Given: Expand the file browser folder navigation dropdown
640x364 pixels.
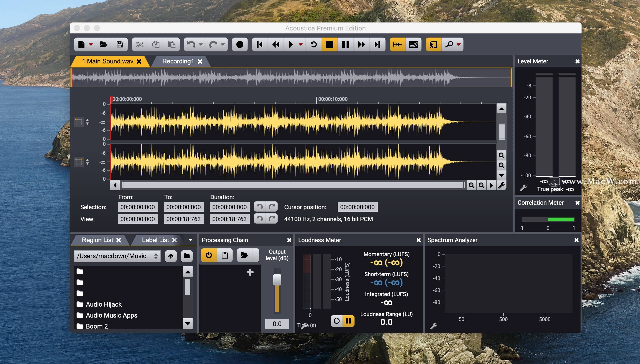Looking at the screenshot, I should pos(157,256).
